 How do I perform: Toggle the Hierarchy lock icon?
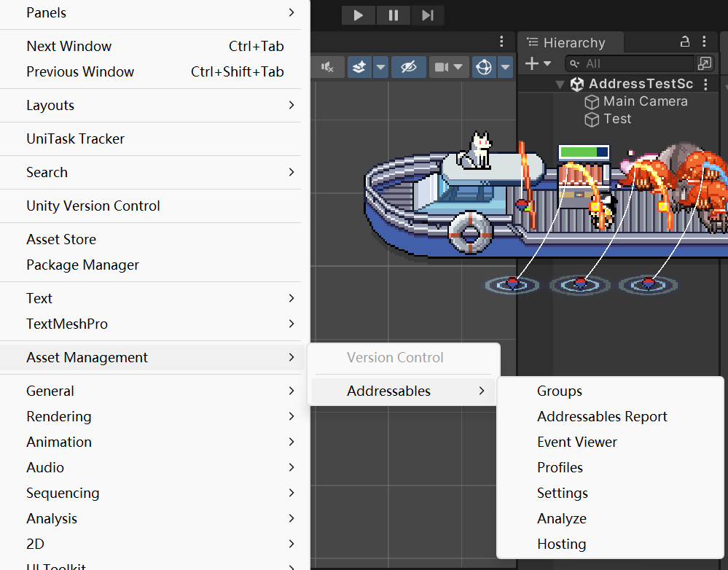point(685,42)
